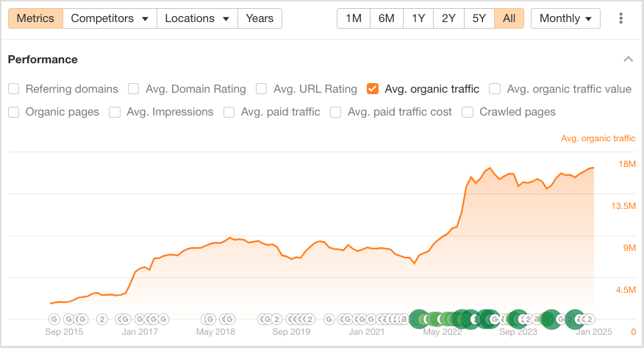
Task: Collapse the Performance section chevron
Action: [x=628, y=59]
